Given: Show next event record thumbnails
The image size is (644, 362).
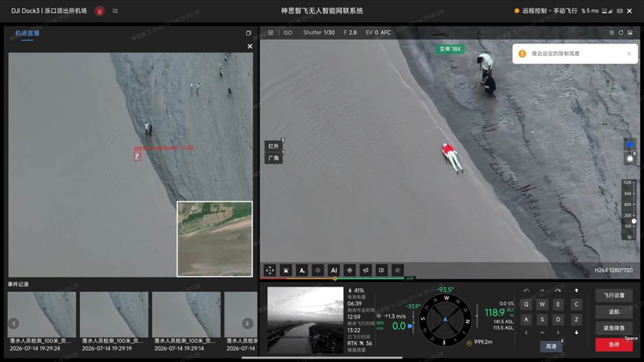Looking at the screenshot, I should click(x=247, y=324).
